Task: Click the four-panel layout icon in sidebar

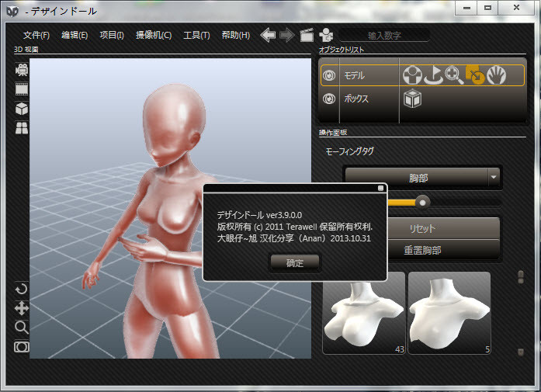Action: (22, 128)
